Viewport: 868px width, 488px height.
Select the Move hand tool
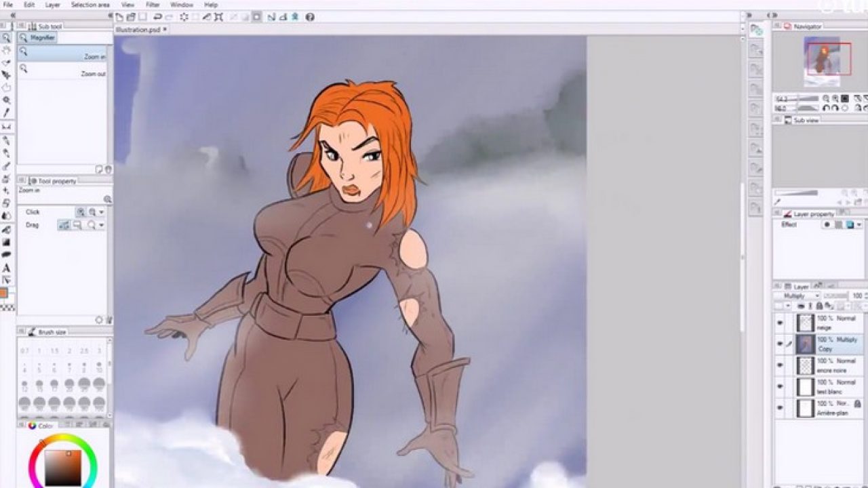(x=6, y=50)
